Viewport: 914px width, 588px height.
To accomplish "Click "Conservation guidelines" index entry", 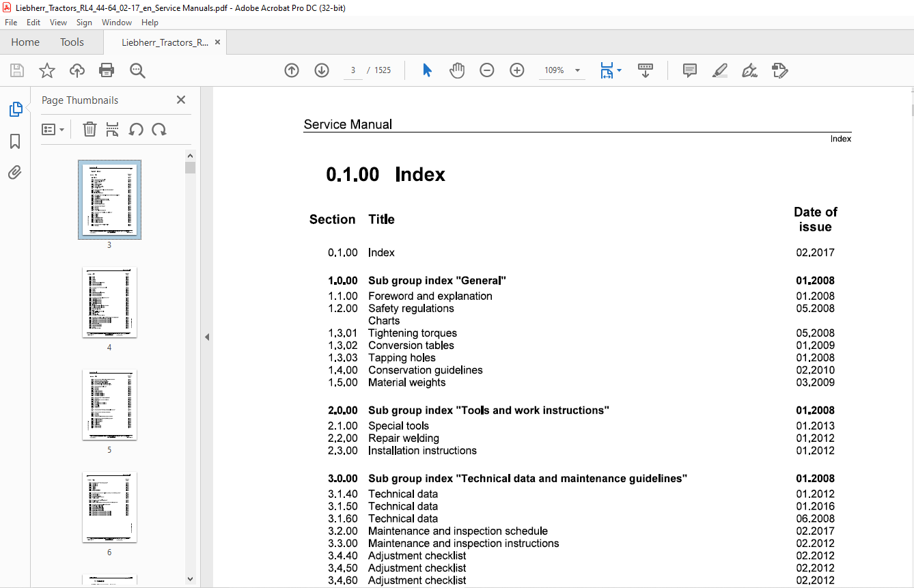I will [426, 370].
